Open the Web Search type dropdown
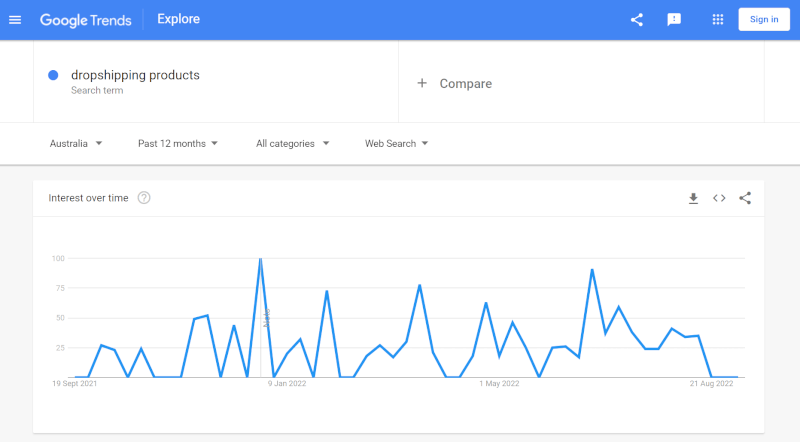This screenshot has width=800, height=442. point(396,143)
